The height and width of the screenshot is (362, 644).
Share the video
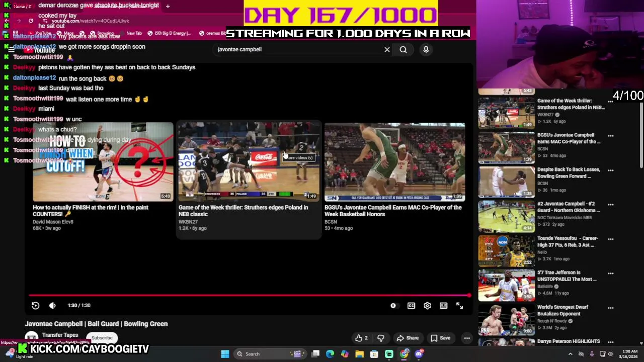[x=408, y=338]
